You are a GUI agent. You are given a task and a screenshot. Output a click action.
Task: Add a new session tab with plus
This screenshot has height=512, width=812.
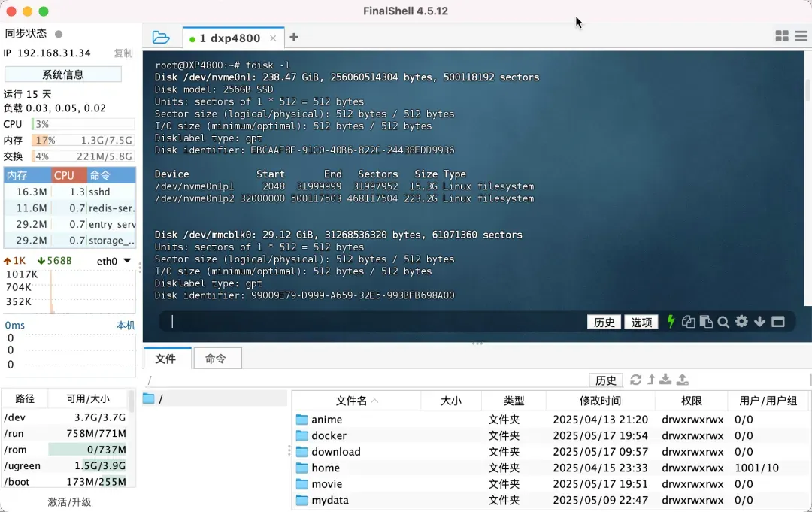click(x=294, y=38)
